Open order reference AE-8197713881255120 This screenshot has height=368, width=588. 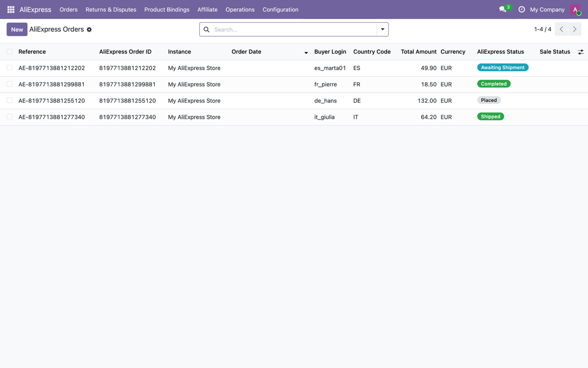coord(51,101)
